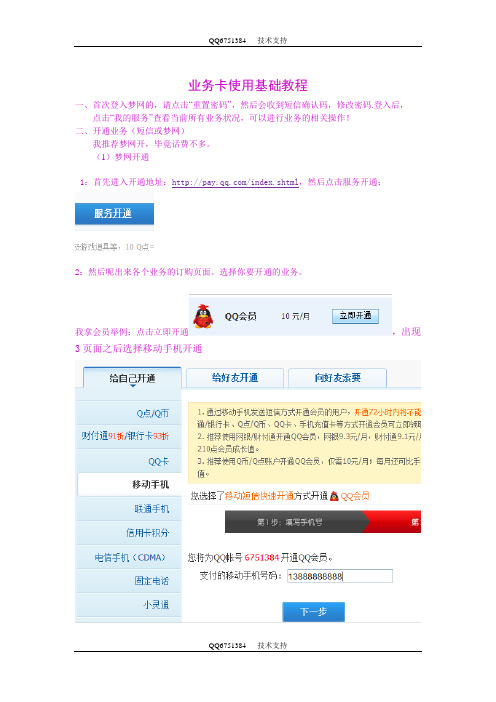Image resolution: width=496 pixels, height=702 pixels.
Task: Select the 给自己开通 tab
Action: 133,378
